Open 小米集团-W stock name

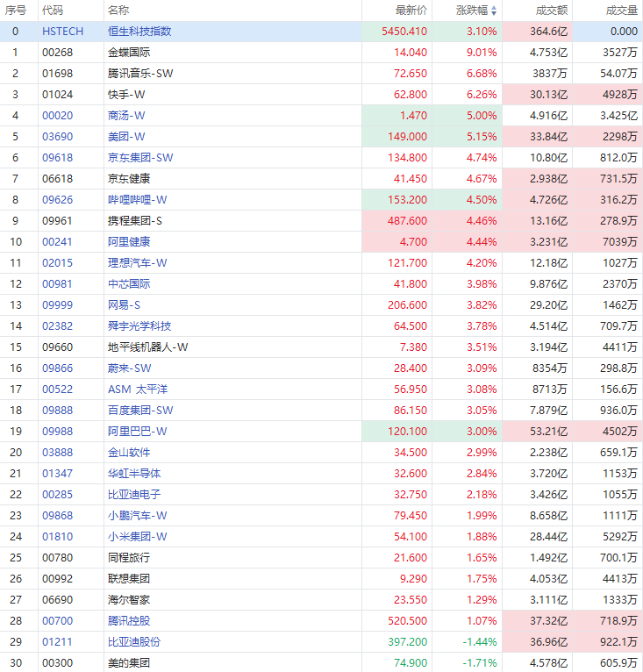(137, 537)
